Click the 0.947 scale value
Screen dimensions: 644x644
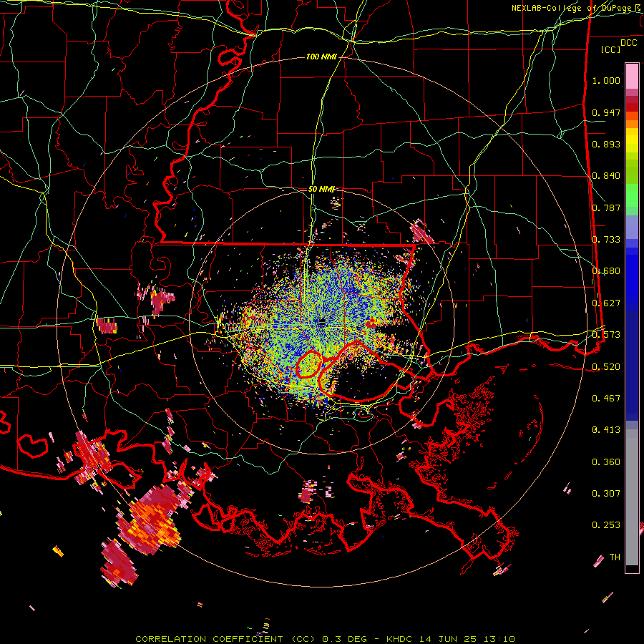(x=606, y=112)
